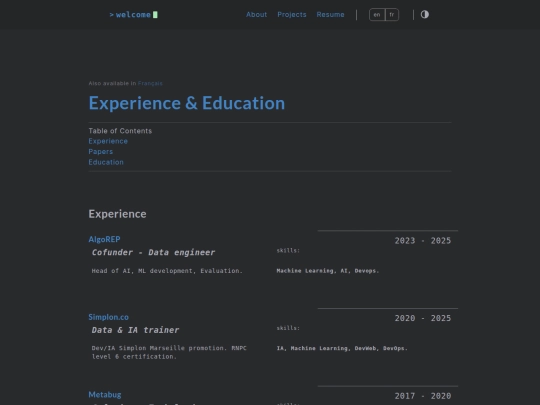Switch language to French with fr

tap(392, 15)
